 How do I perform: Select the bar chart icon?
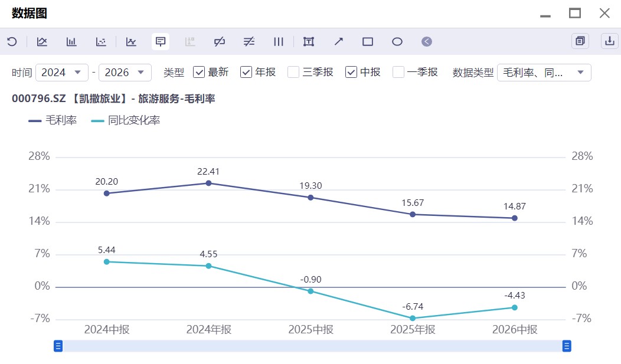[x=71, y=41]
